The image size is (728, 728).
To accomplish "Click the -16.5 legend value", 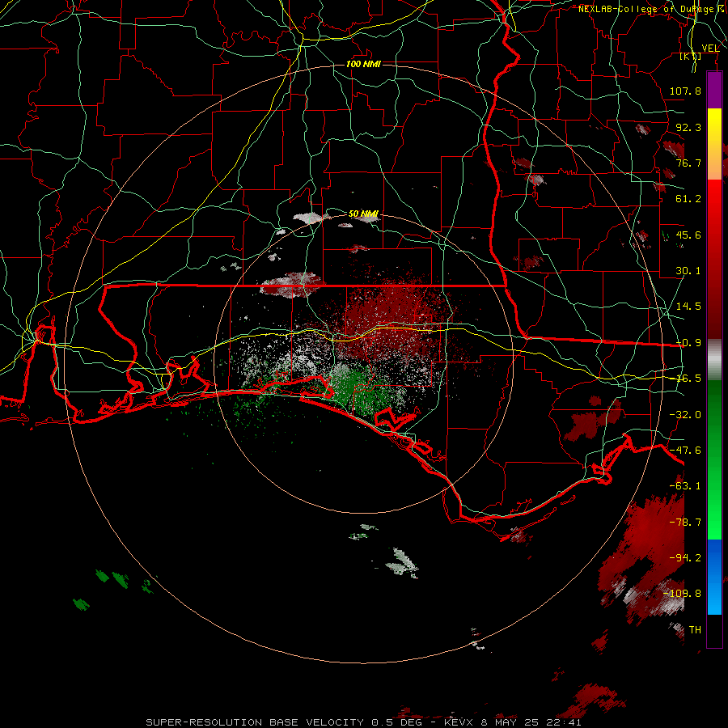I will (x=688, y=379).
